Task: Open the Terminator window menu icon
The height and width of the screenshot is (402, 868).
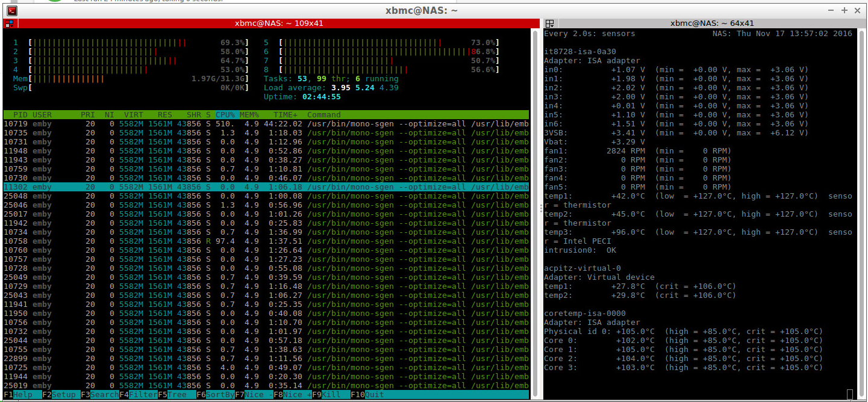Action: click(x=11, y=10)
